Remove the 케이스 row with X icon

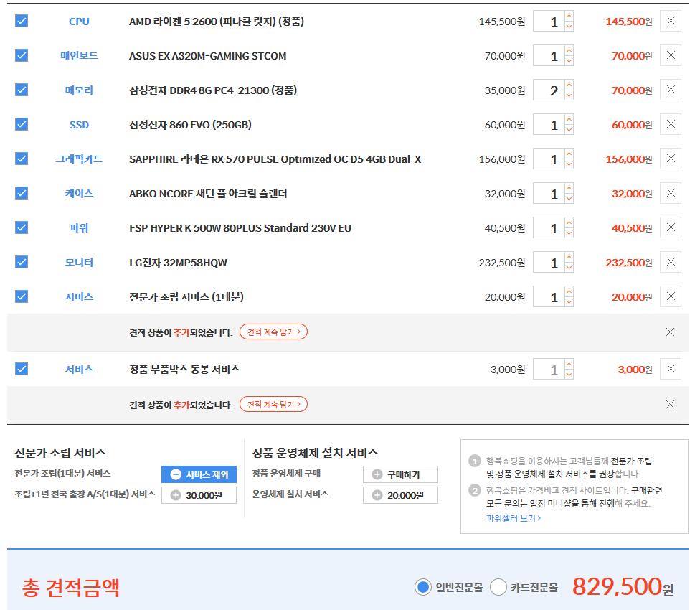671,193
